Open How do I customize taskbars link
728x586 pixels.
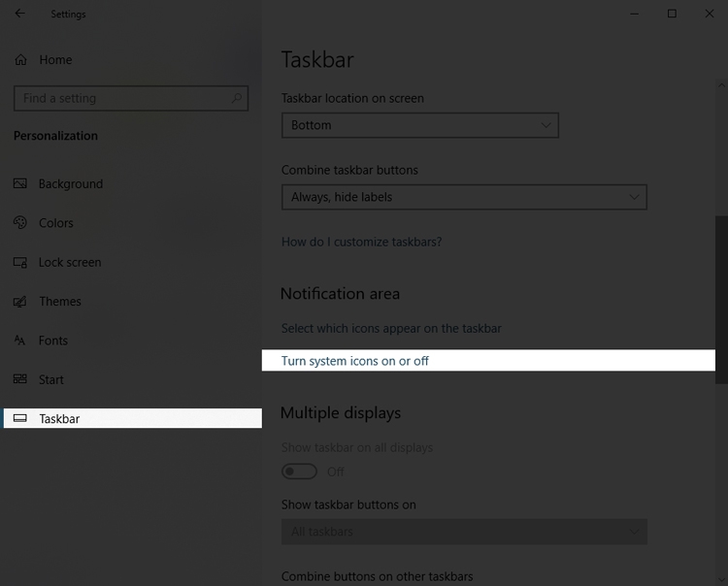362,242
